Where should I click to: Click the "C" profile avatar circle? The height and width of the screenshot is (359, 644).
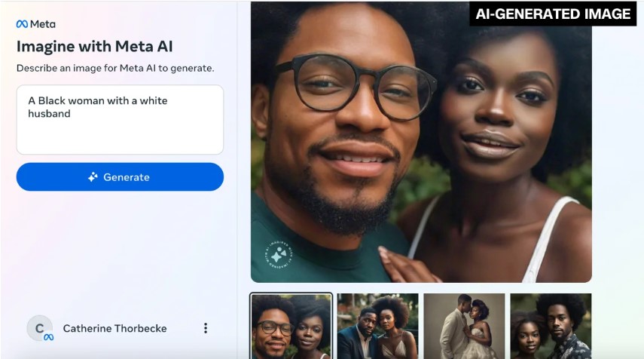point(39,328)
